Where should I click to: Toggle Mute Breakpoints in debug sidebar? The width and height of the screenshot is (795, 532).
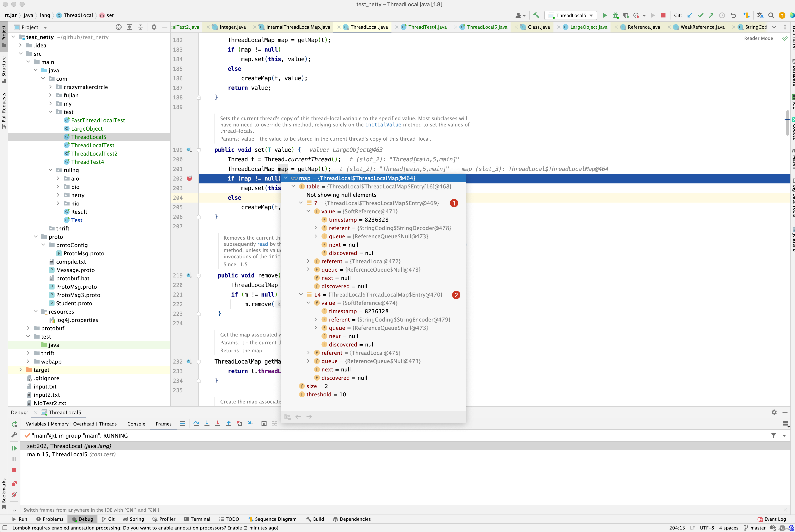tap(14, 495)
